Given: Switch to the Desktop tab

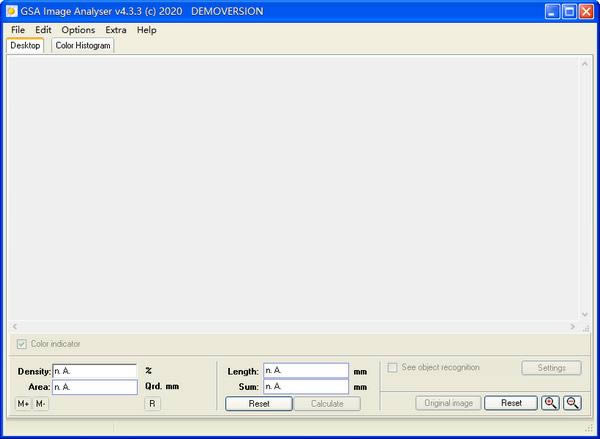Looking at the screenshot, I should click(x=25, y=46).
